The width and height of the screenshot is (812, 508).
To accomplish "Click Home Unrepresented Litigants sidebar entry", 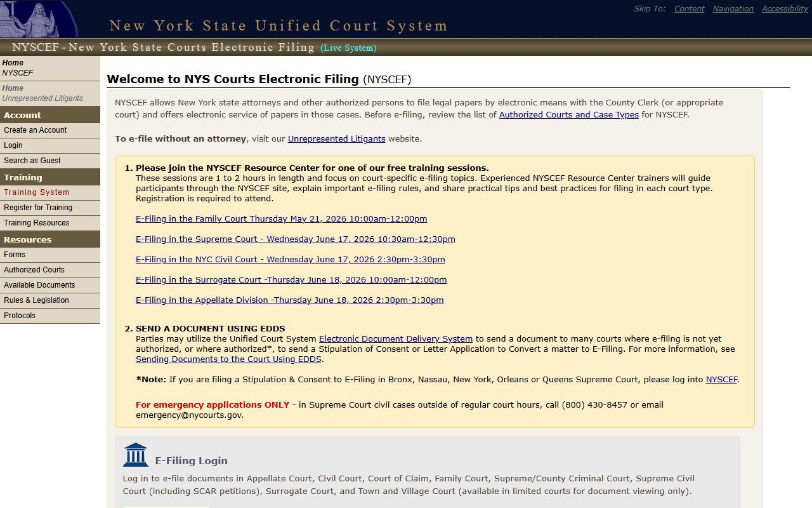I will (x=50, y=93).
